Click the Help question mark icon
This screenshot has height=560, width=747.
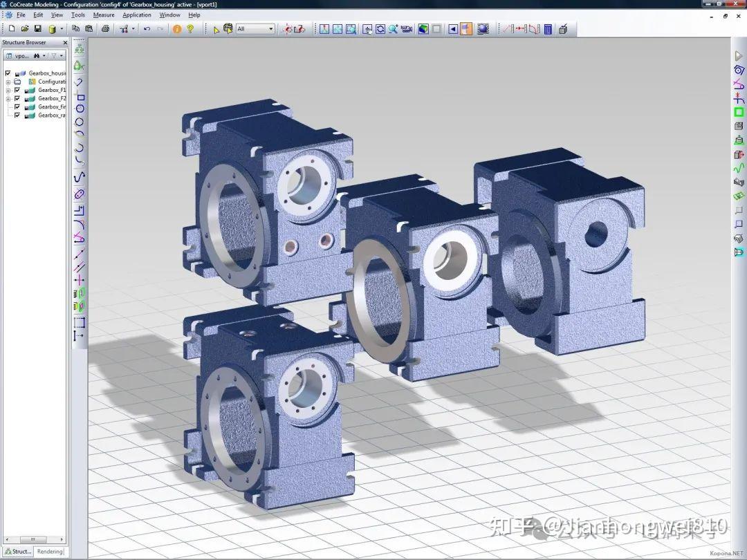tap(190, 29)
